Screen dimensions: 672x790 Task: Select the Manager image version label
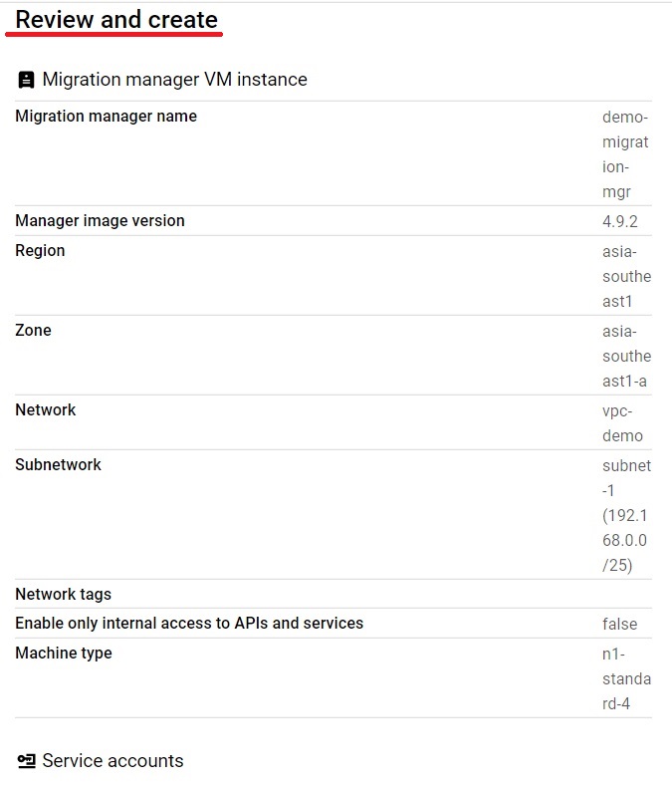[x=101, y=221]
